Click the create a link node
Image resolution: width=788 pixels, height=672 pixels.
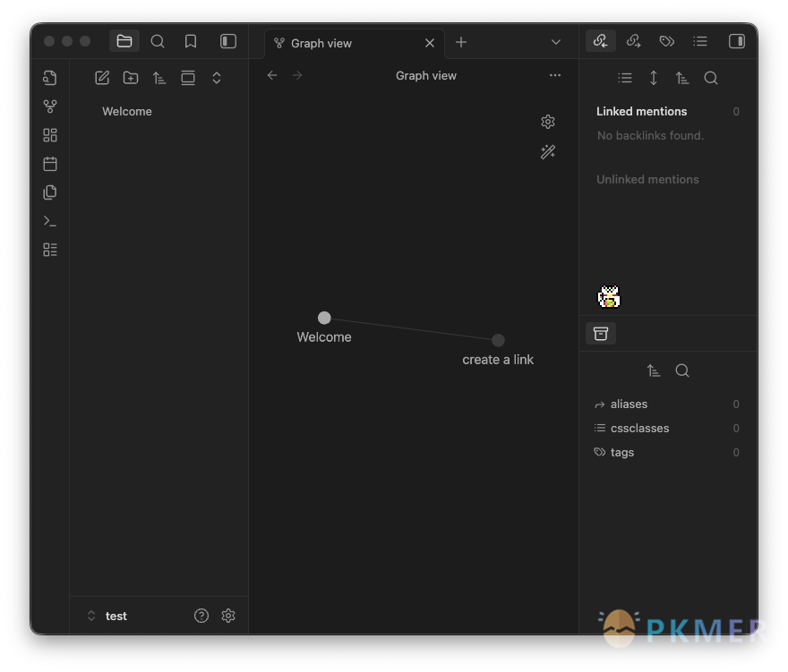[x=498, y=340]
